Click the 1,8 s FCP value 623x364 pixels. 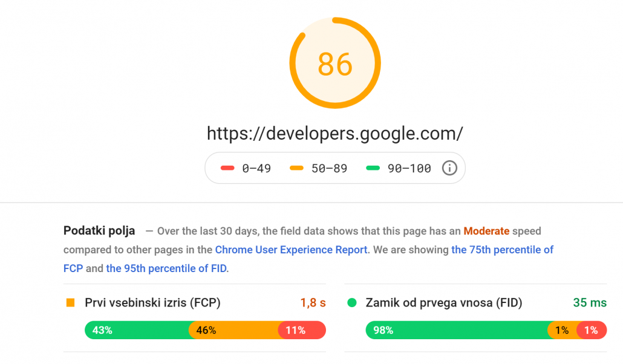tap(313, 303)
